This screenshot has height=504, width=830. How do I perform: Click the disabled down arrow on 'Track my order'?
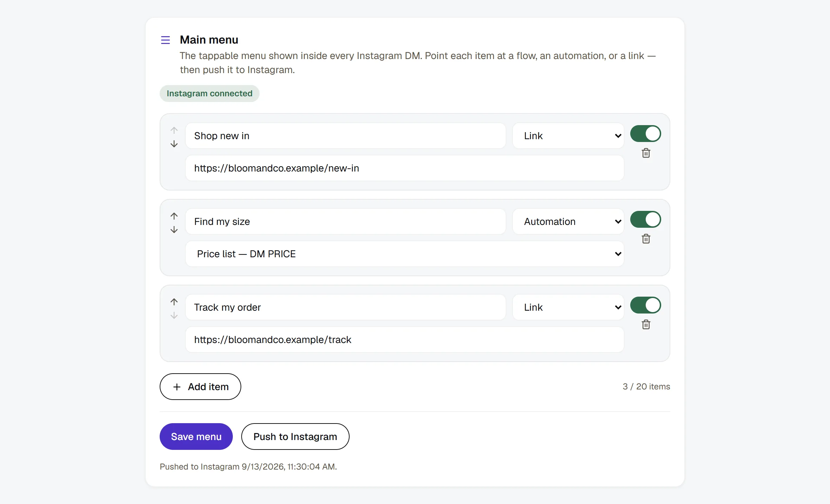(174, 316)
